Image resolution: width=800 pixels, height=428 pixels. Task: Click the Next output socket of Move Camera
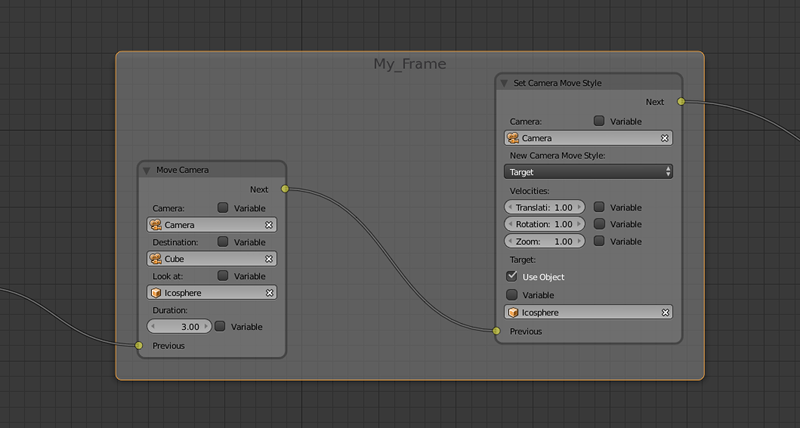[285, 188]
